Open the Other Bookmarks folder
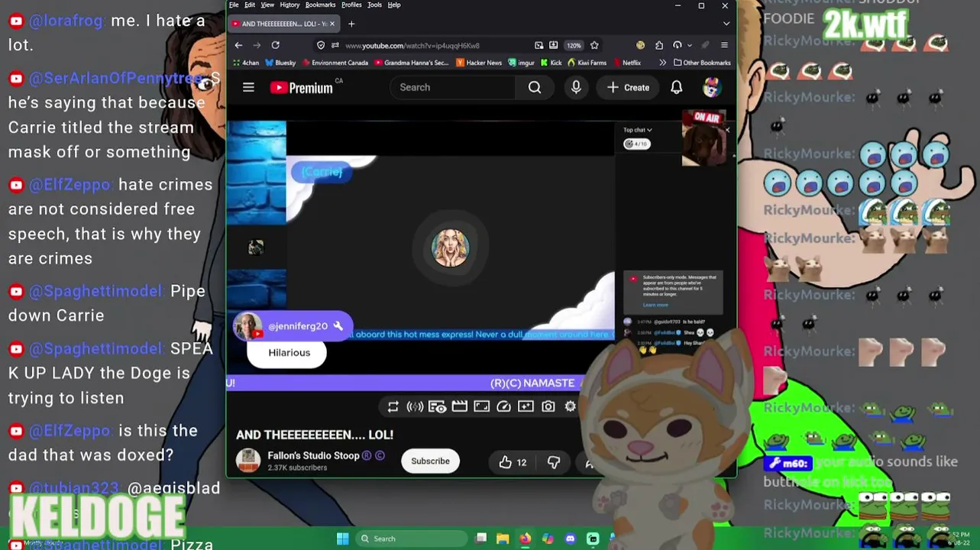Viewport: 980px width, 550px height. tap(702, 63)
